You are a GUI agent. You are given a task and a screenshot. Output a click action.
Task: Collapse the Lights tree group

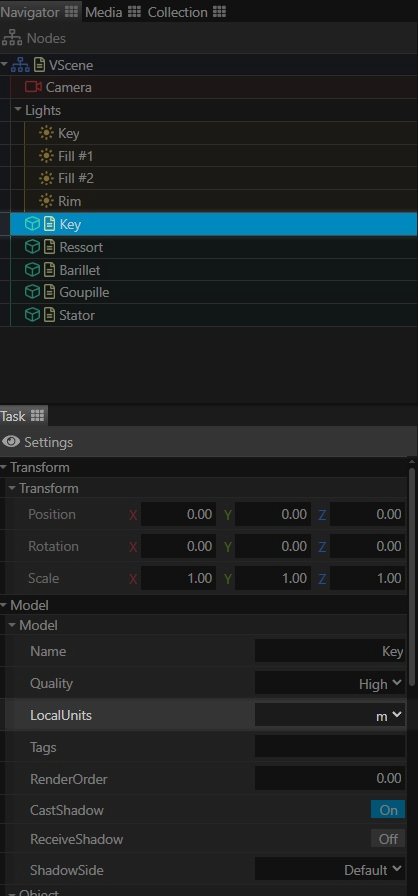(18, 109)
